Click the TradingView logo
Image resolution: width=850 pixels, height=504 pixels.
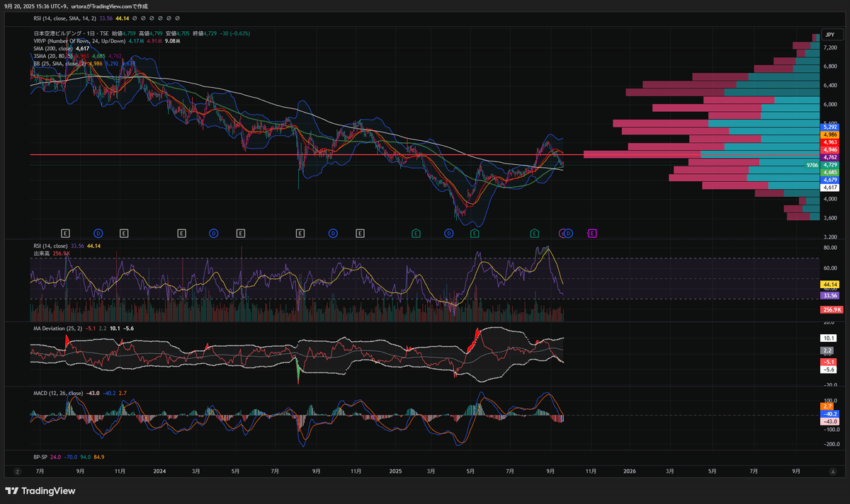[x=40, y=491]
